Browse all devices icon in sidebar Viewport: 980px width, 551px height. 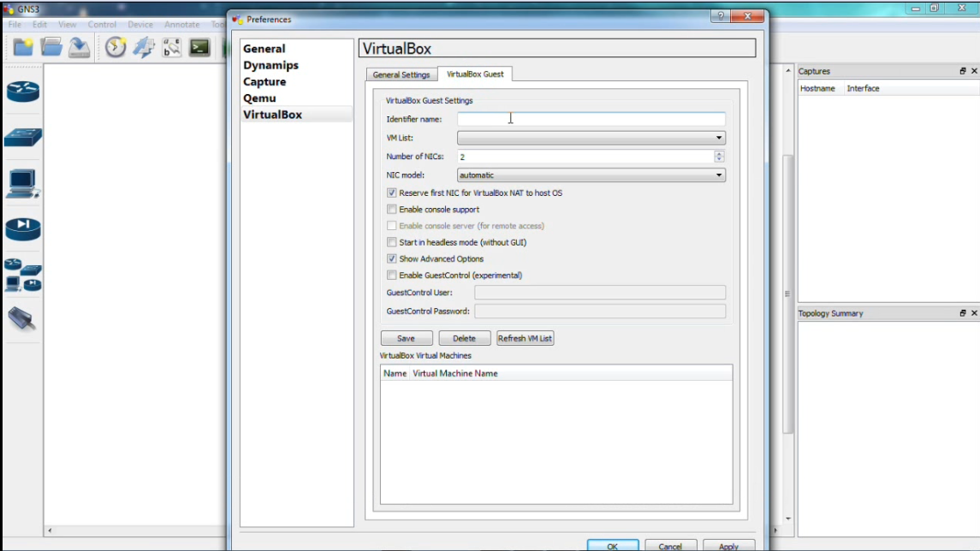click(23, 275)
